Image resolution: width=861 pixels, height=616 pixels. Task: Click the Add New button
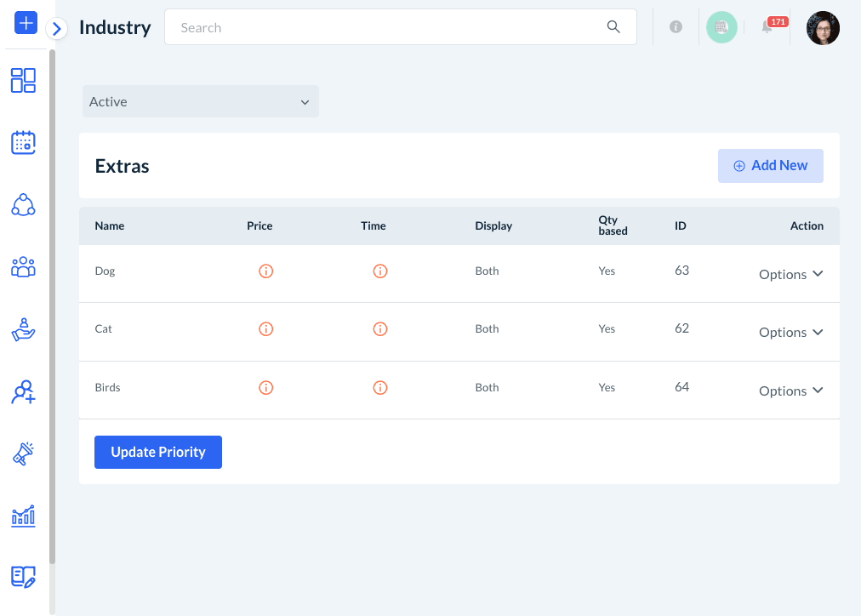coord(770,166)
